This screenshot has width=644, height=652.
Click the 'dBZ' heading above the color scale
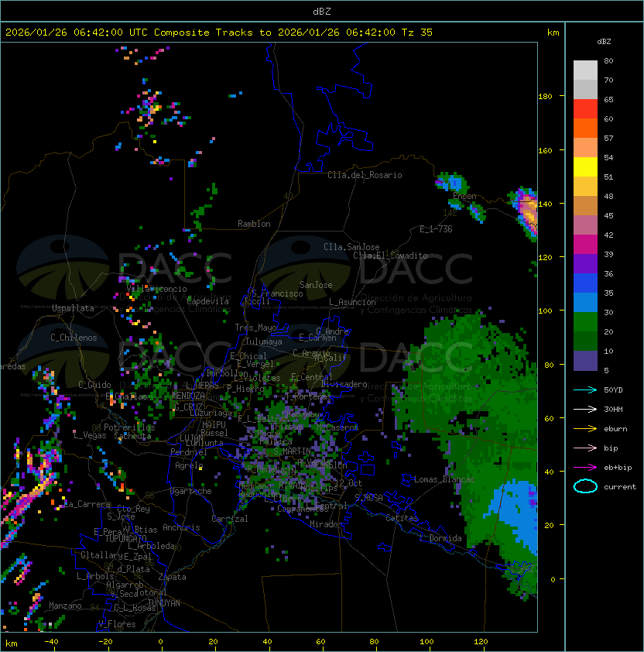(604, 42)
